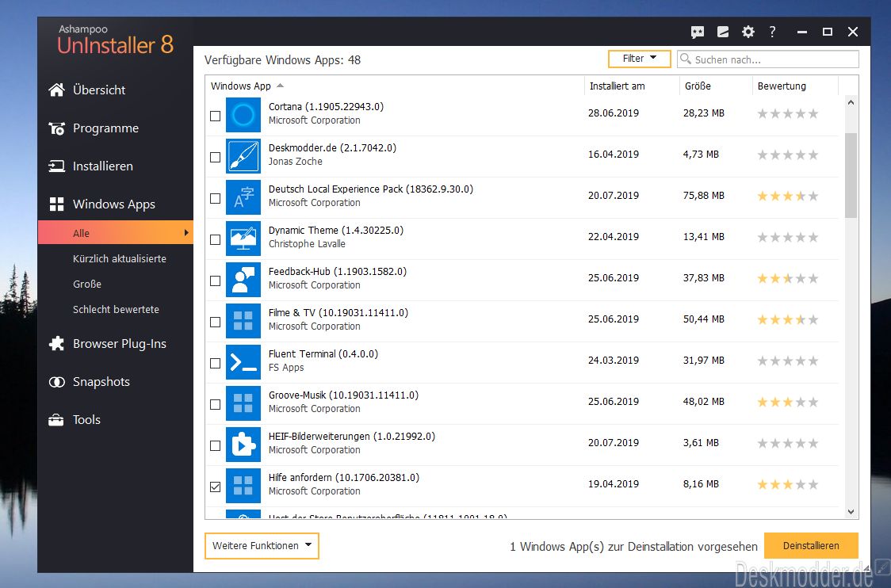891x588 pixels.
Task: Open the Snapshots section
Action: pos(101,382)
